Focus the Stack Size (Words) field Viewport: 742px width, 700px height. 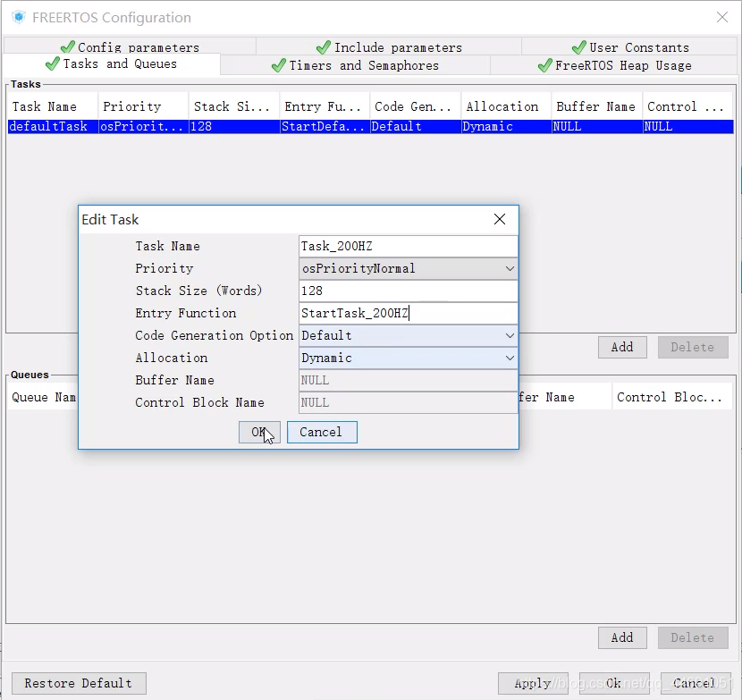[409, 291]
